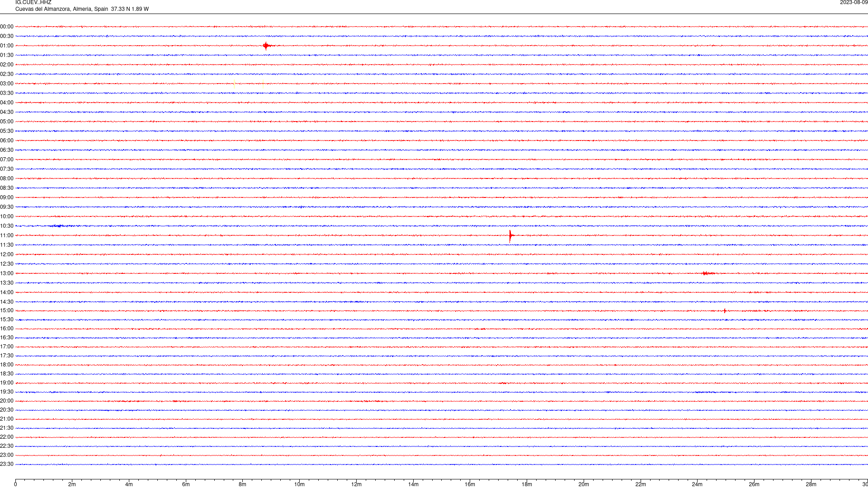
Task: Click the 09:30 time row label
Action: pyautogui.click(x=7, y=207)
